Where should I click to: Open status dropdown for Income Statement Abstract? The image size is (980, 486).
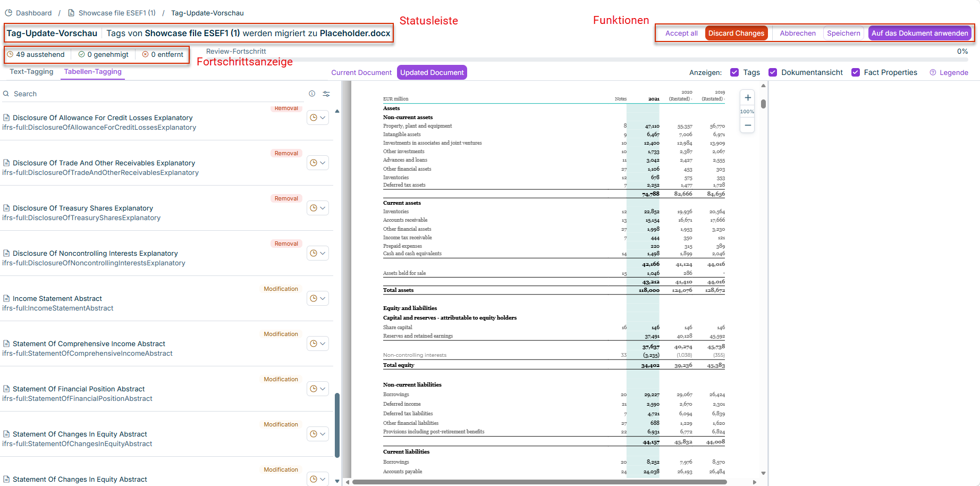click(318, 298)
